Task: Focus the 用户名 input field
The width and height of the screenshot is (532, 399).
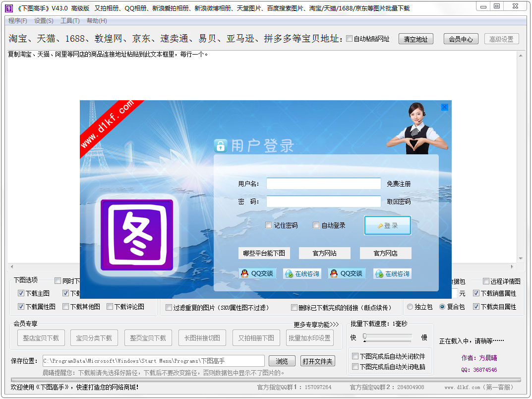Action: click(323, 184)
